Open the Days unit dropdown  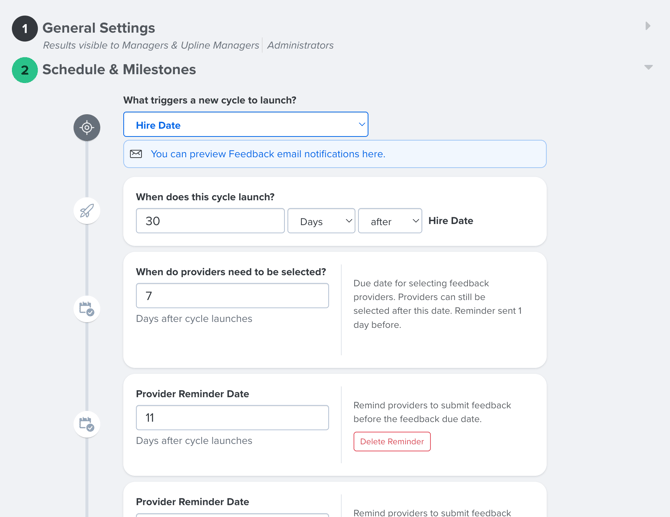(x=321, y=221)
